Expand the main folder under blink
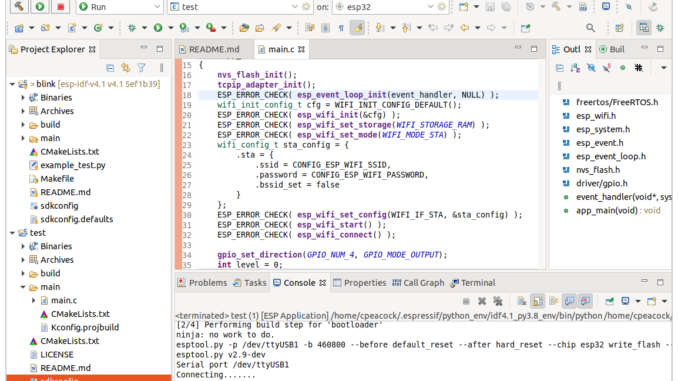 [23, 138]
